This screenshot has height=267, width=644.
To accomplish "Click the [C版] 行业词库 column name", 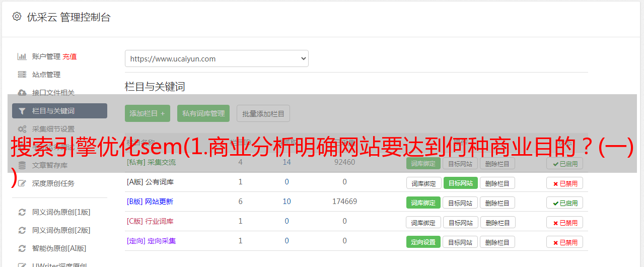I will tap(150, 221).
